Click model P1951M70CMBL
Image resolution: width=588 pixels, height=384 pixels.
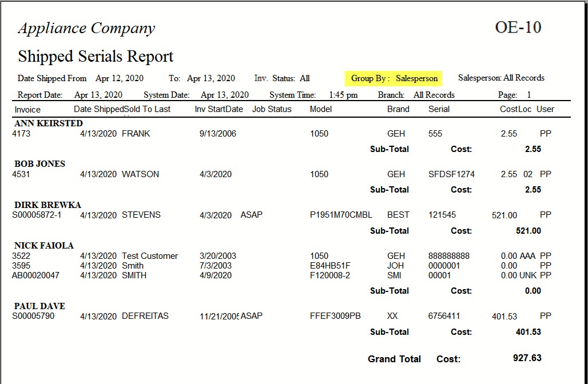coord(341,215)
